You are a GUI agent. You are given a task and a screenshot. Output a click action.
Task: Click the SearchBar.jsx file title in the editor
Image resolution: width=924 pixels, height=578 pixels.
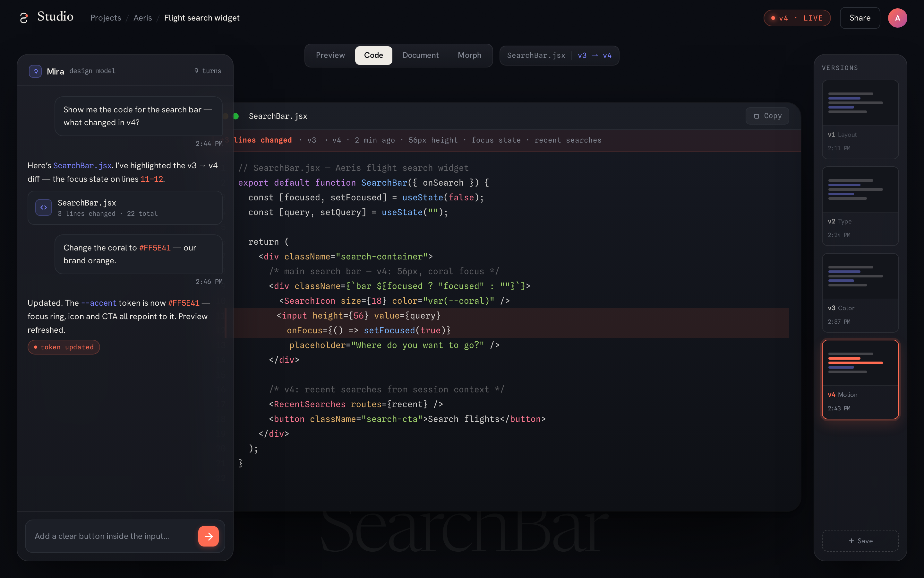(278, 116)
